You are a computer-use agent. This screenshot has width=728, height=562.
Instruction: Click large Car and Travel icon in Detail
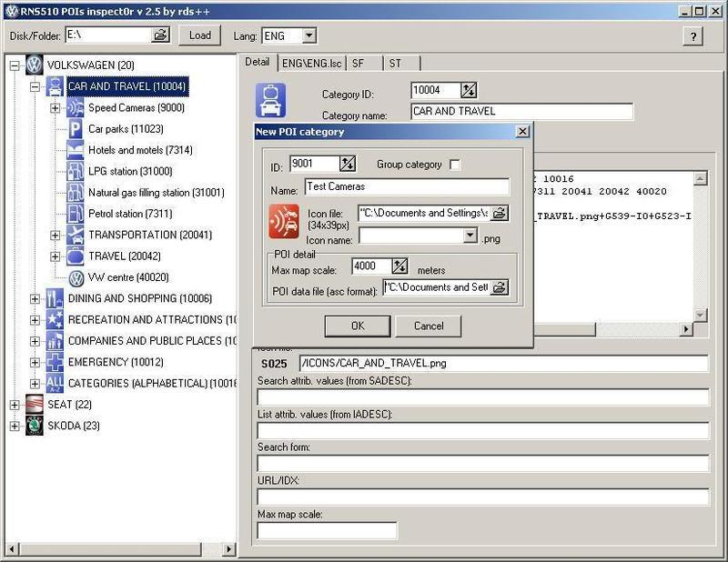click(x=270, y=100)
